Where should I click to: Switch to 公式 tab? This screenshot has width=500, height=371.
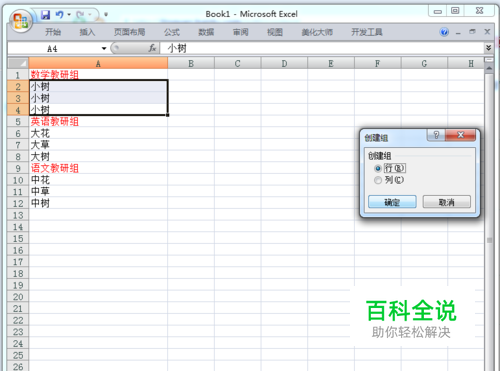click(172, 32)
